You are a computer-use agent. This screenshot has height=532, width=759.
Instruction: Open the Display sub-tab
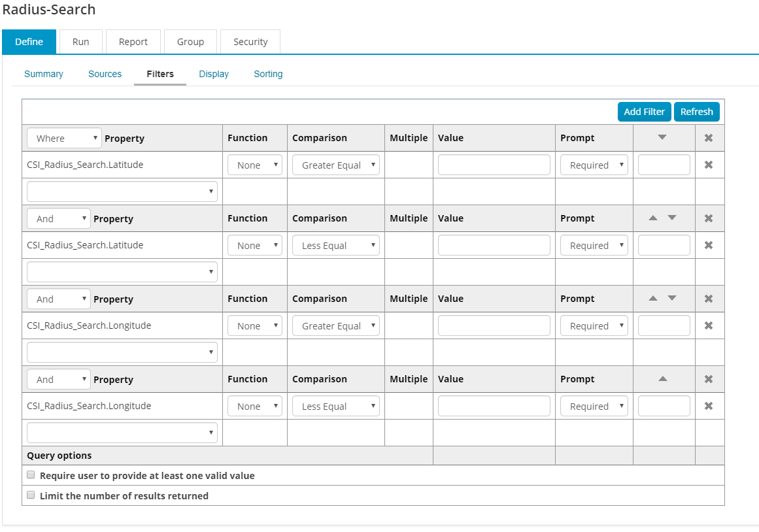(x=214, y=74)
